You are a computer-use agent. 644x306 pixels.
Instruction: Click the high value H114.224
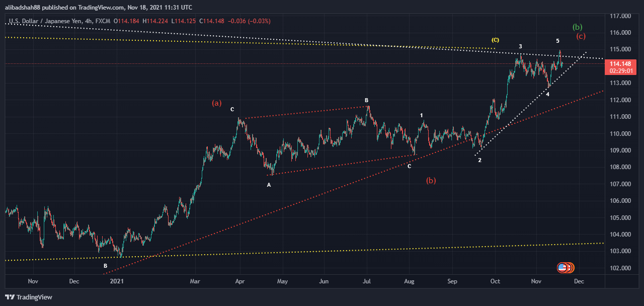[156, 21]
